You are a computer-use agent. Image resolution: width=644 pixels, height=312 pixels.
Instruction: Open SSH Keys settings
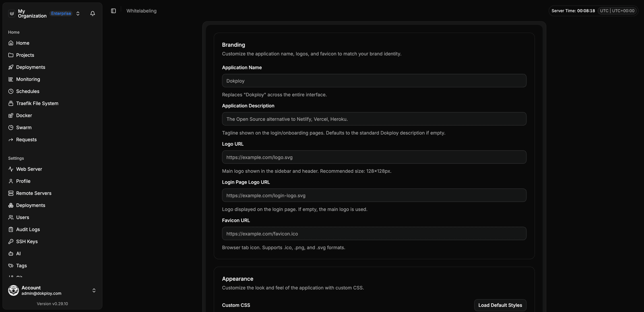(52, 242)
